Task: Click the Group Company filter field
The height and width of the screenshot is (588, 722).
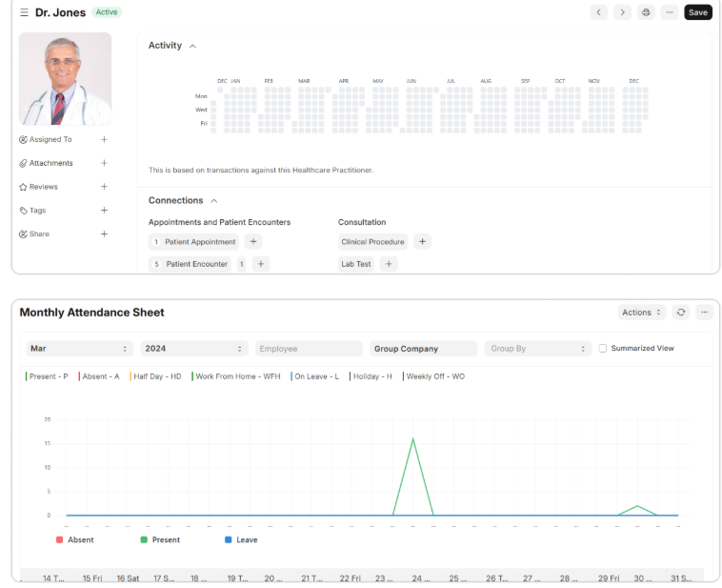Action: pos(423,349)
